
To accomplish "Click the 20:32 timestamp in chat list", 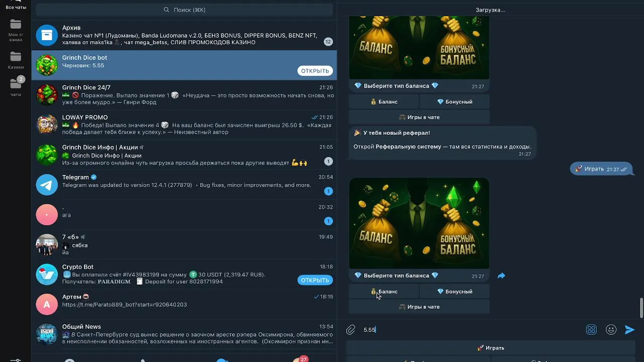I will 326,207.
